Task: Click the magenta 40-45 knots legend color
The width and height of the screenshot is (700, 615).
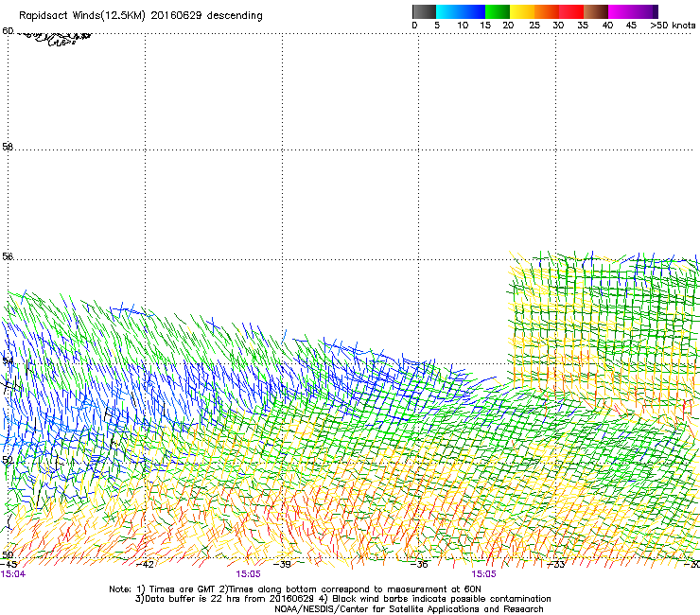Action: click(621, 11)
